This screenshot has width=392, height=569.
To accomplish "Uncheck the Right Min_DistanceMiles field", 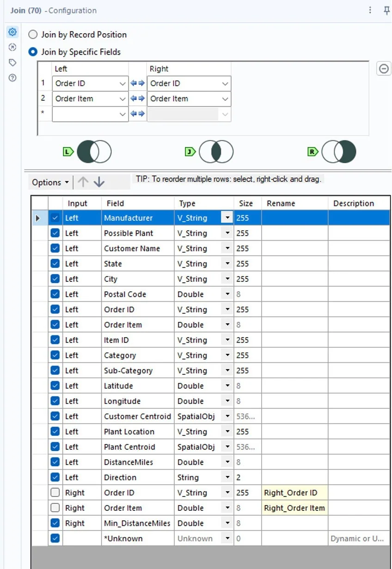I will [x=55, y=523].
